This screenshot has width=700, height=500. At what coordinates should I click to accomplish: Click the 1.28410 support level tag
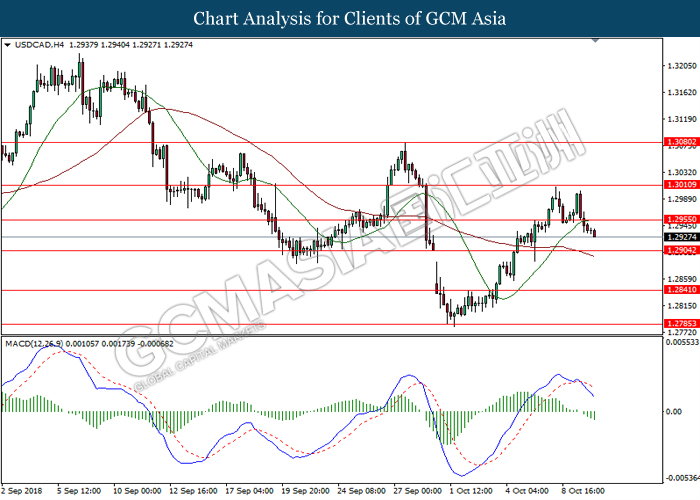coord(681,290)
